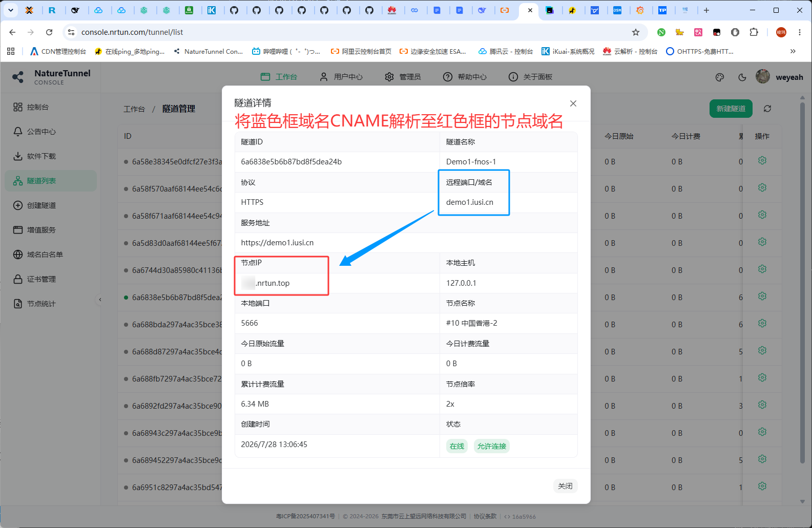
Task: Click the 粤ICP备 record footer link
Action: click(x=305, y=517)
